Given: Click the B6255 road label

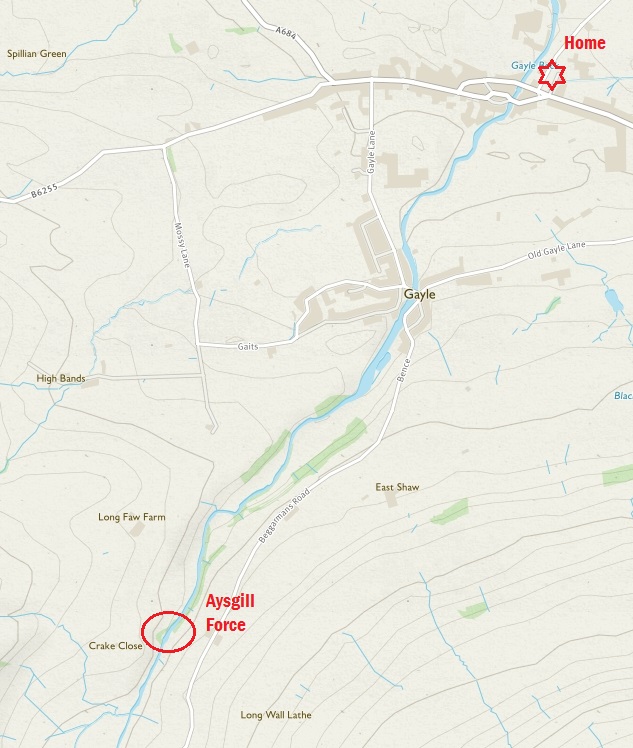Looking at the screenshot, I should tap(44, 191).
